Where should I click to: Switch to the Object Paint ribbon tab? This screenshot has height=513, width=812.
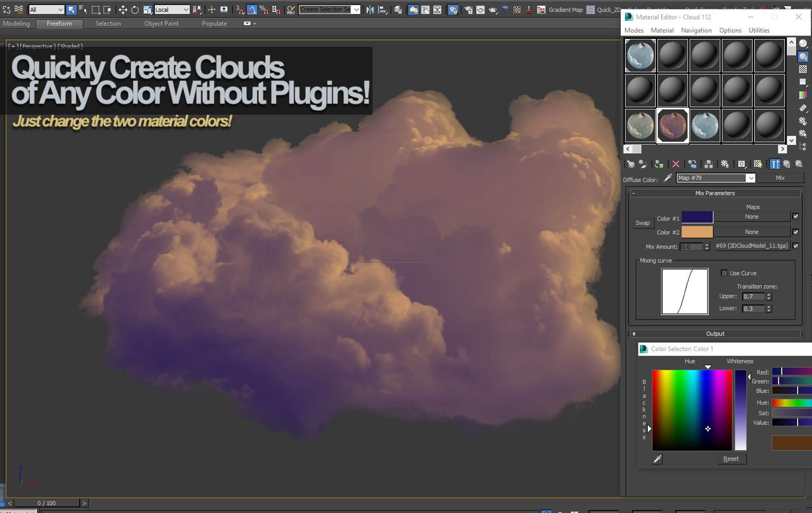[161, 23]
